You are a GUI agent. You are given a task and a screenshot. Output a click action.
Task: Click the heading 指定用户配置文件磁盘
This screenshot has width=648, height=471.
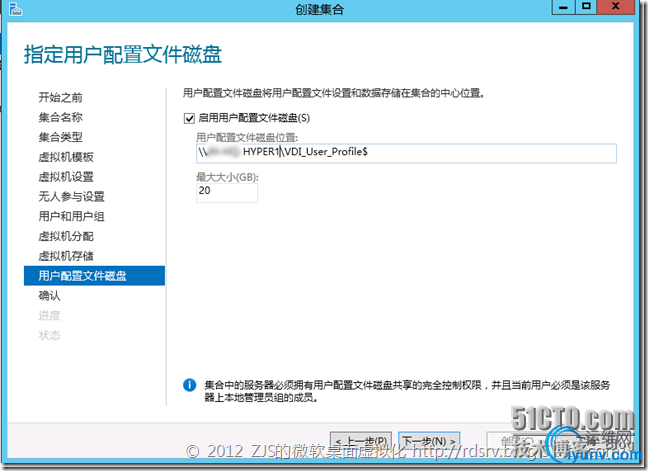tap(123, 55)
